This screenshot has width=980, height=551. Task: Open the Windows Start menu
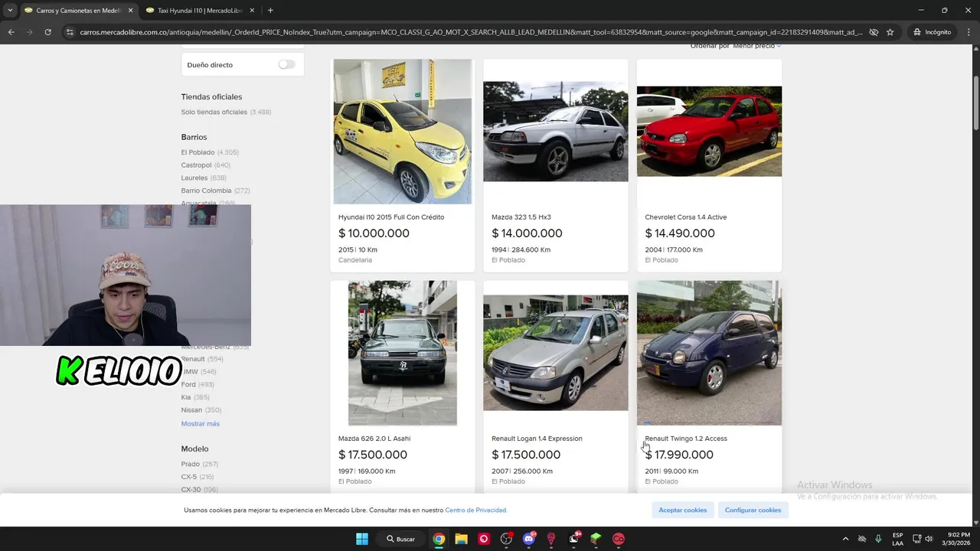(361, 539)
